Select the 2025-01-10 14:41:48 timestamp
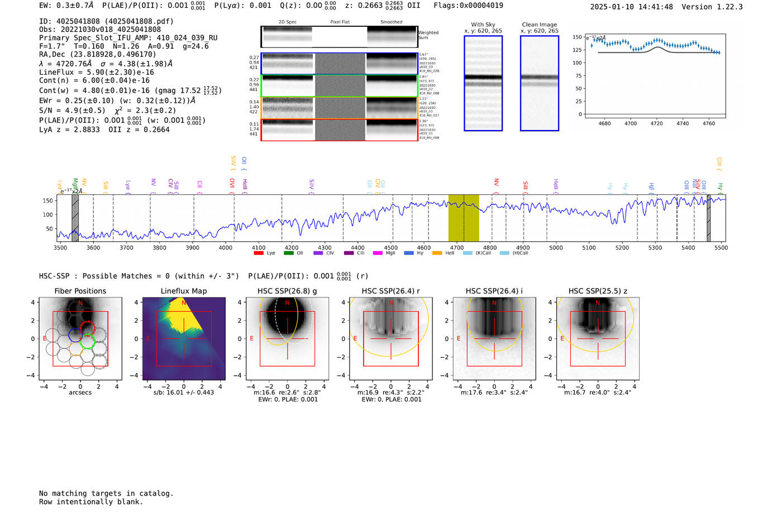Screen dimensions: 782x532 pyautogui.click(x=632, y=7)
